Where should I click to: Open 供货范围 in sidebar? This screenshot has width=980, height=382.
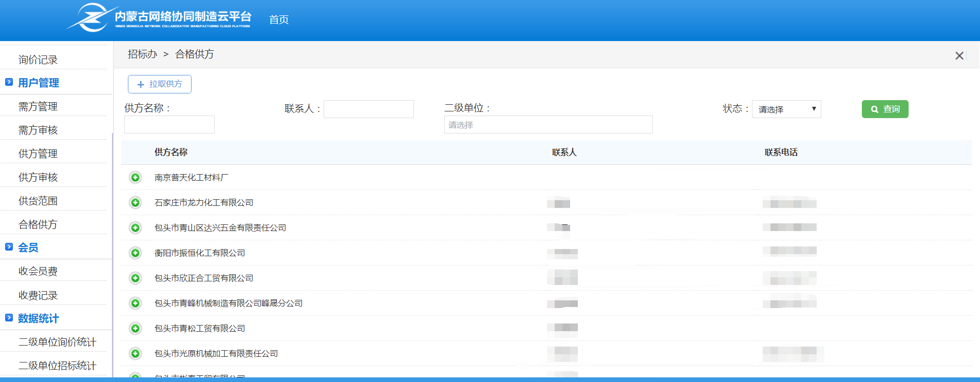point(38,201)
